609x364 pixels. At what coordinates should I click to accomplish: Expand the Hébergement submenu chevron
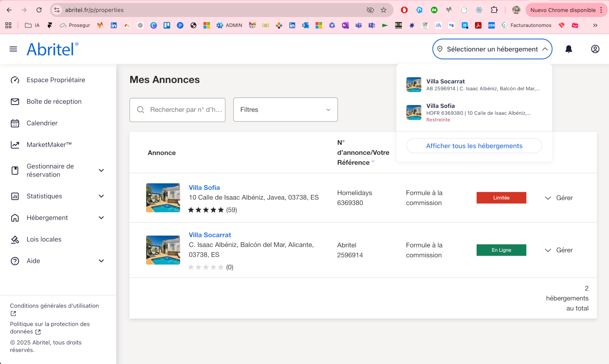[101, 218]
